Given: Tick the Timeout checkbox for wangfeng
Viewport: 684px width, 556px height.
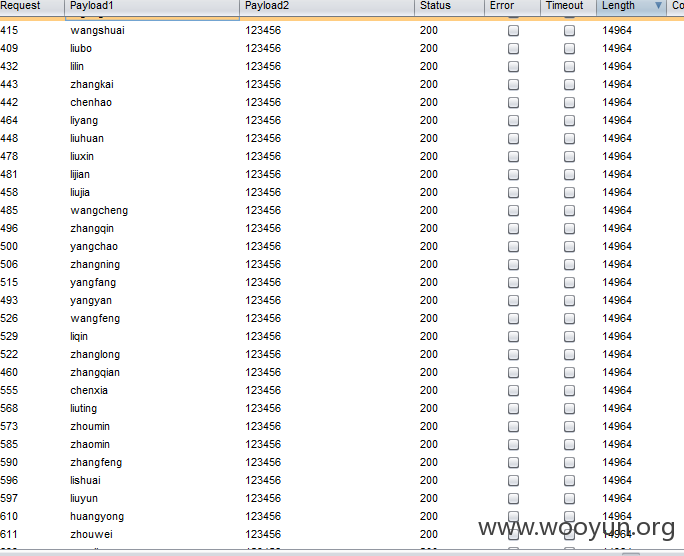Looking at the screenshot, I should click(x=569, y=318).
